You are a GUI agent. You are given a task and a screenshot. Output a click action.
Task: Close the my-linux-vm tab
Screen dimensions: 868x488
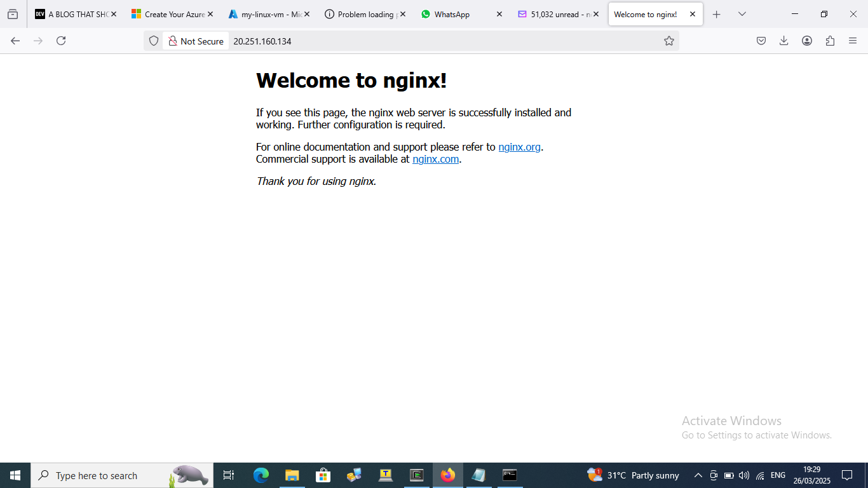pos(307,14)
